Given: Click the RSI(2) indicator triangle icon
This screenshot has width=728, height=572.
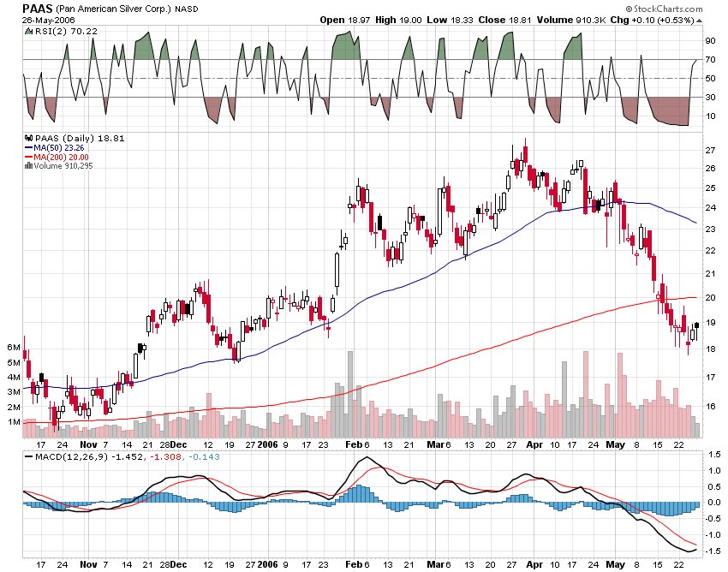Looking at the screenshot, I should click(x=28, y=31).
